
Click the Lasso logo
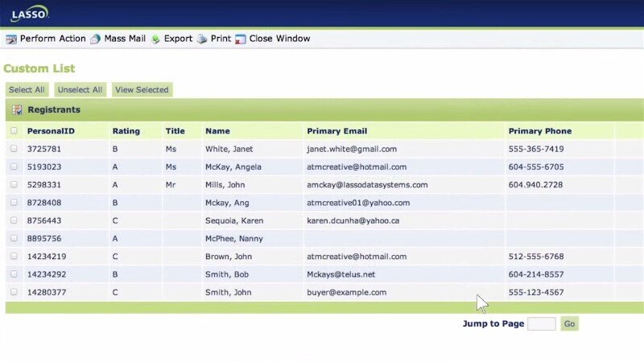coord(29,14)
